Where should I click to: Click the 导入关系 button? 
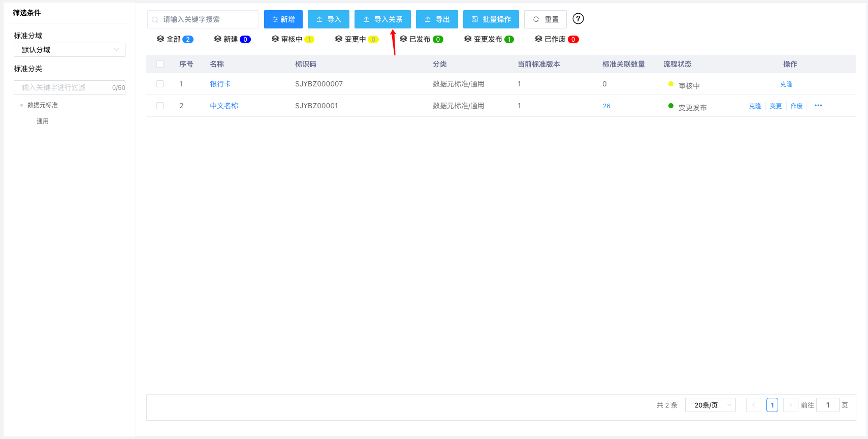click(x=382, y=19)
